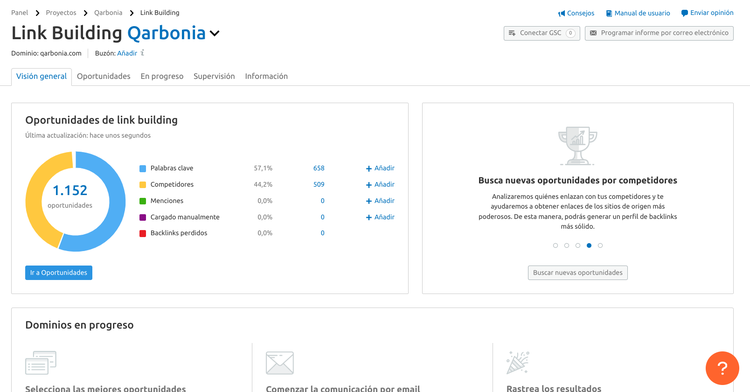Click the trophy icon in competitors card
The image size is (750, 392).
[x=578, y=146]
